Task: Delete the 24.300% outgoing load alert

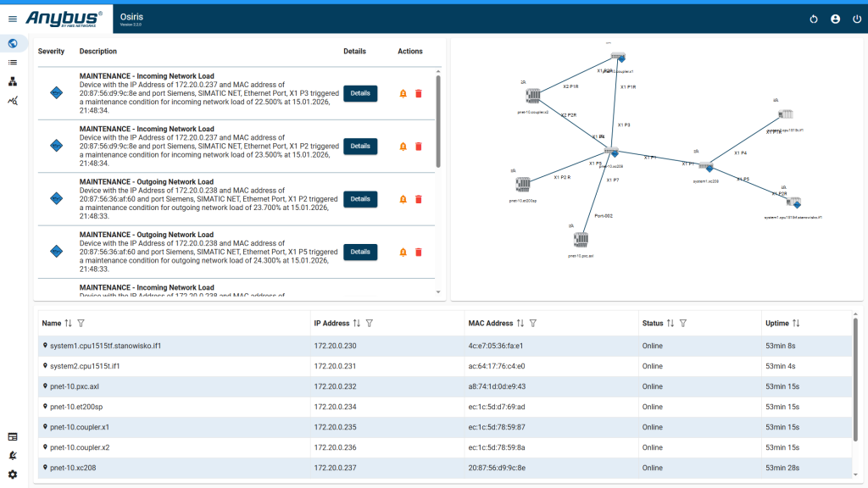Action: (419, 252)
